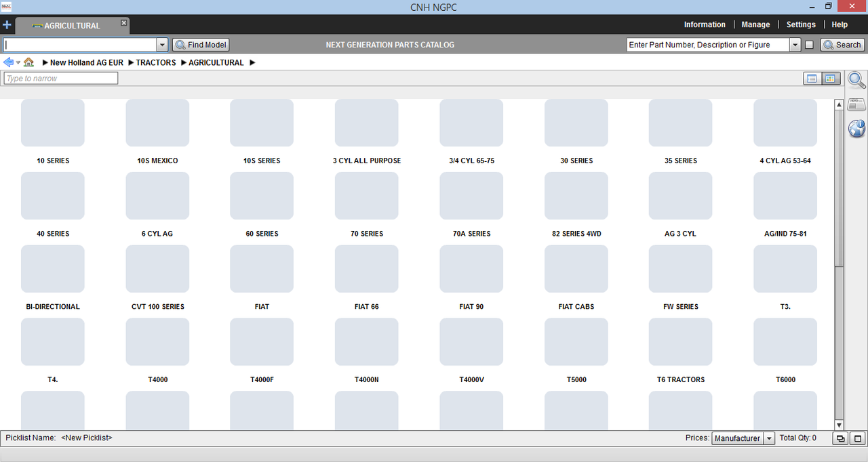
Task: Open the globe side panel icon
Action: click(x=857, y=128)
